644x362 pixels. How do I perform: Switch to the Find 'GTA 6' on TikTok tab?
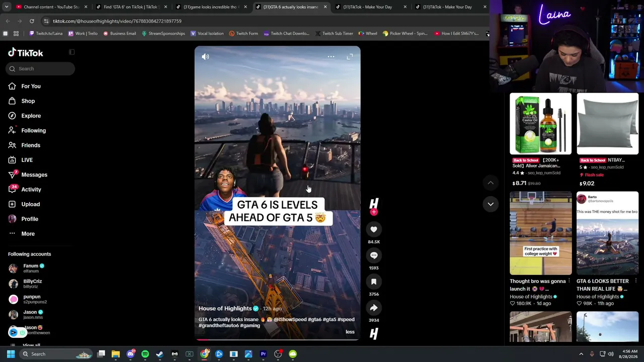pyautogui.click(x=131, y=7)
